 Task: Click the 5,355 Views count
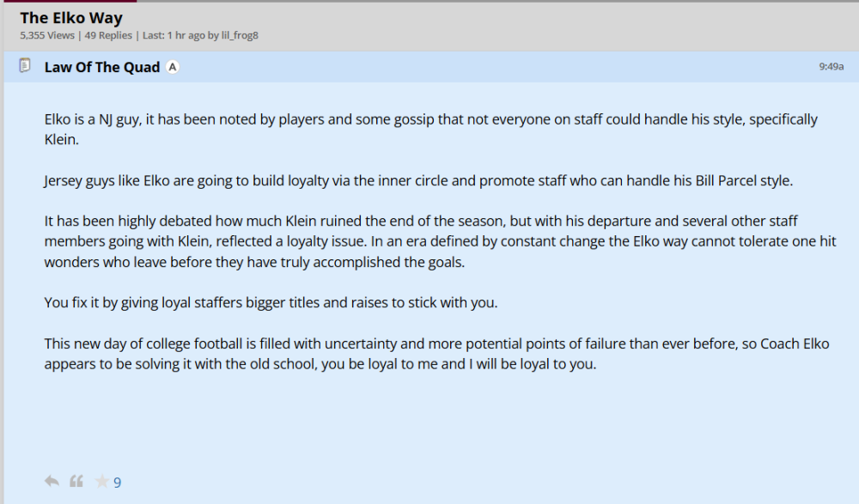pyautogui.click(x=46, y=35)
